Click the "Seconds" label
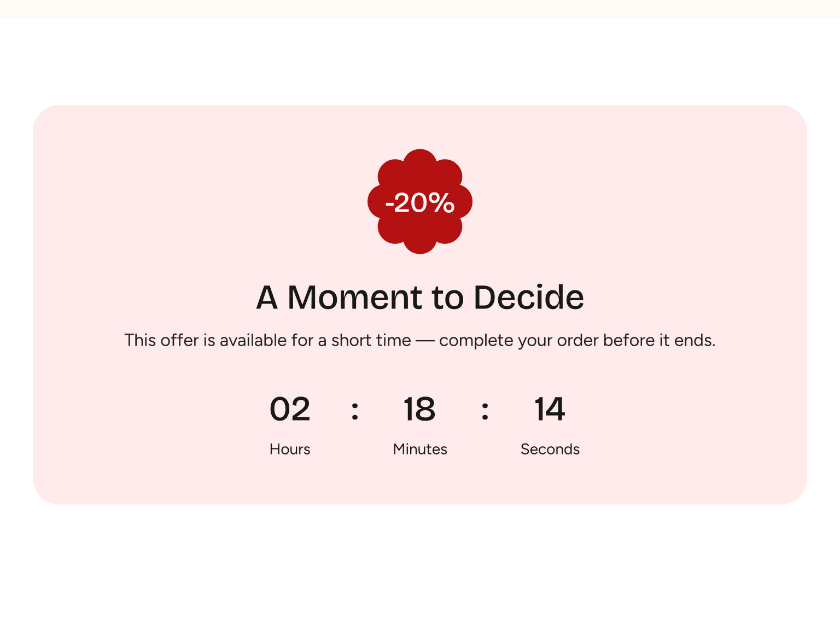The image size is (840, 630). [x=550, y=449]
